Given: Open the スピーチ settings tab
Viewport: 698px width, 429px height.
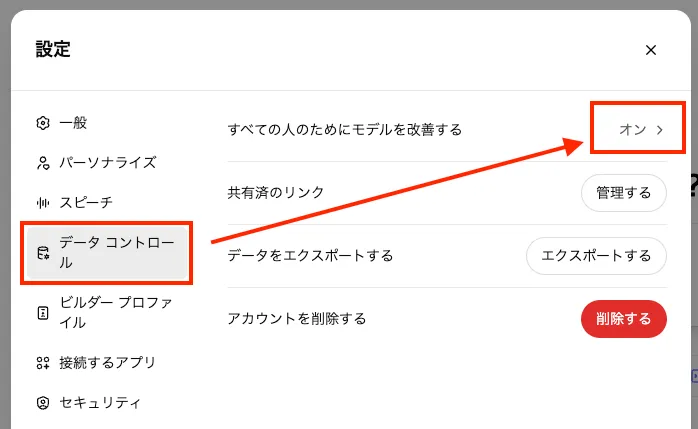Looking at the screenshot, I should click(x=107, y=203).
